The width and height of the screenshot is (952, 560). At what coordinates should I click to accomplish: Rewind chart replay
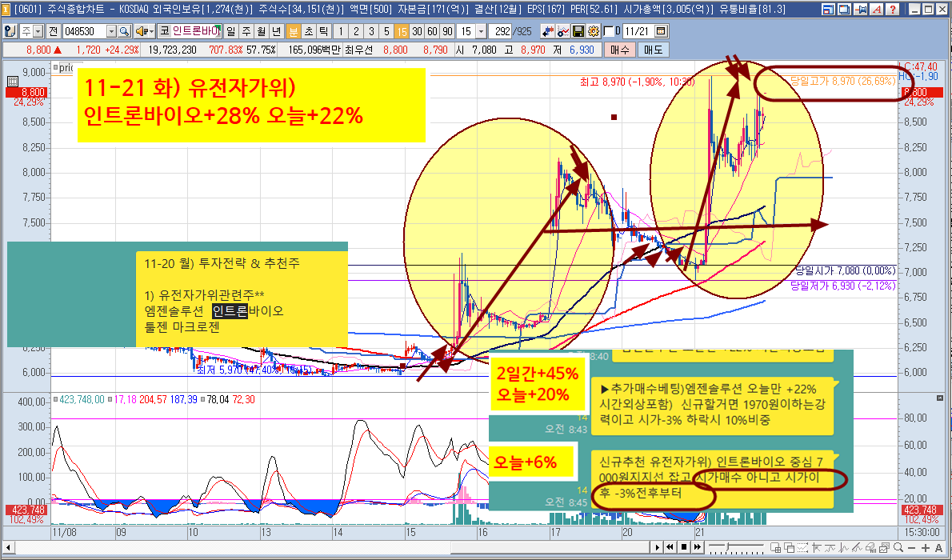point(670,547)
